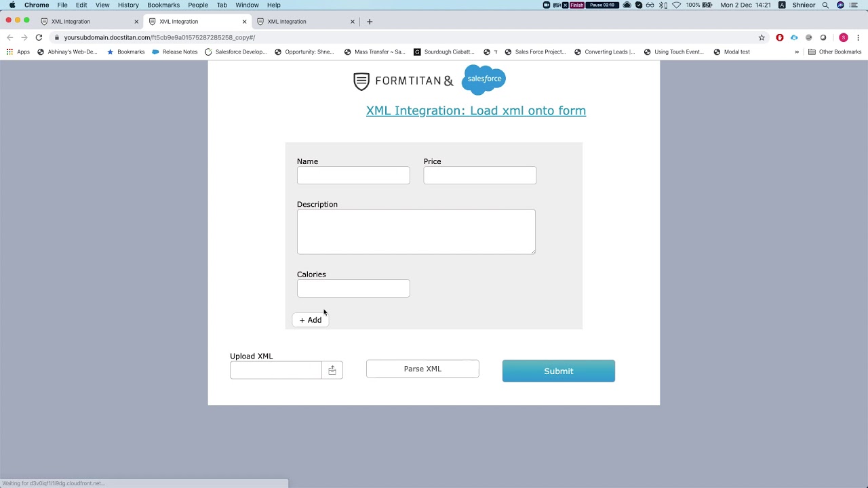Click the Pause 02:10 recording control
Image resolution: width=868 pixels, height=488 pixels.
[602, 5]
